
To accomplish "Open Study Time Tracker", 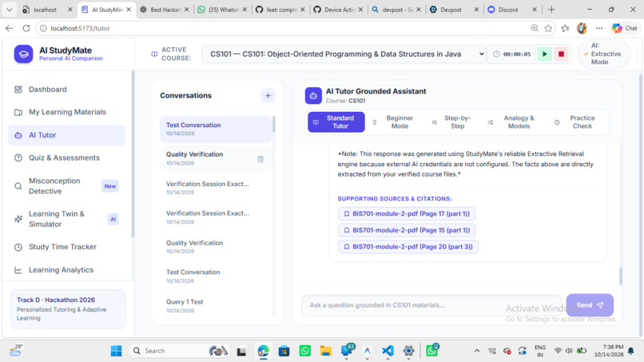I will coord(66,247).
